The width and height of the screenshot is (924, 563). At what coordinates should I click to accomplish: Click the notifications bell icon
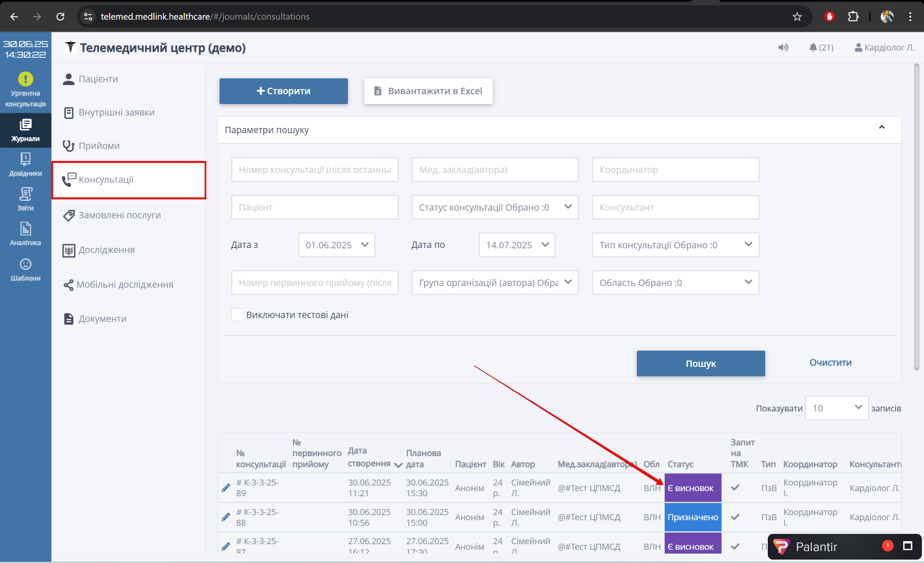pyautogui.click(x=813, y=48)
